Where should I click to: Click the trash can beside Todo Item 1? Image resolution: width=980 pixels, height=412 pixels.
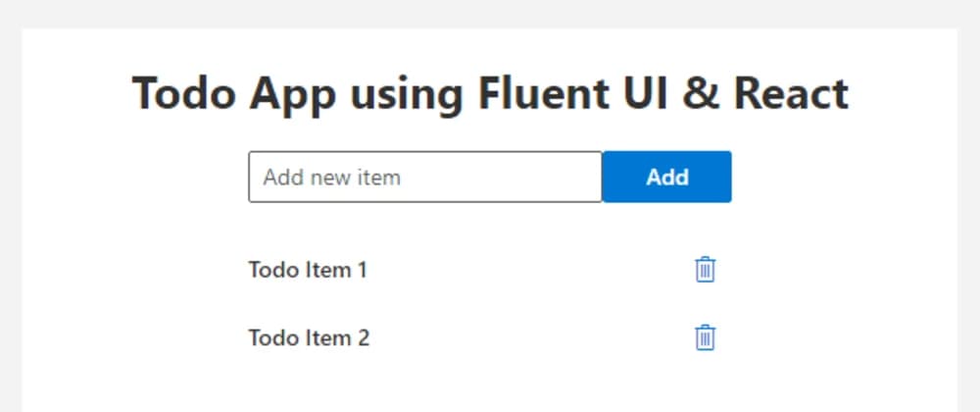pos(705,269)
